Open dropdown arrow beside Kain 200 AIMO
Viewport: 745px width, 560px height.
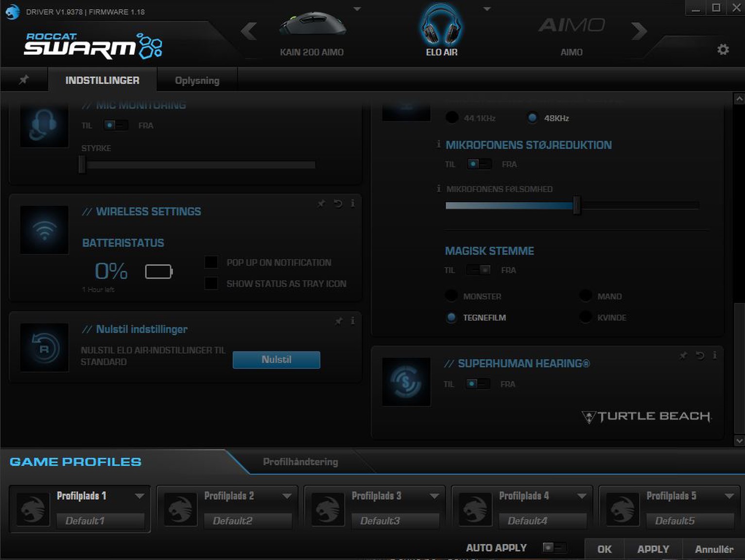pos(357,9)
